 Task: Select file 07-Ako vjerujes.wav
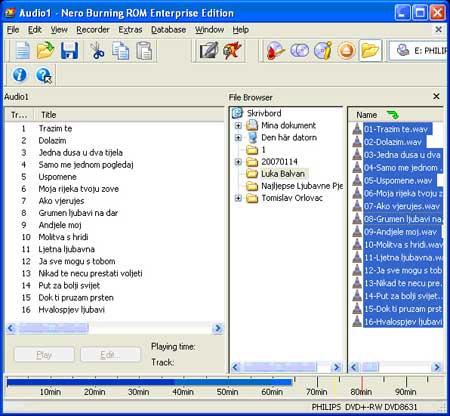coord(402,206)
